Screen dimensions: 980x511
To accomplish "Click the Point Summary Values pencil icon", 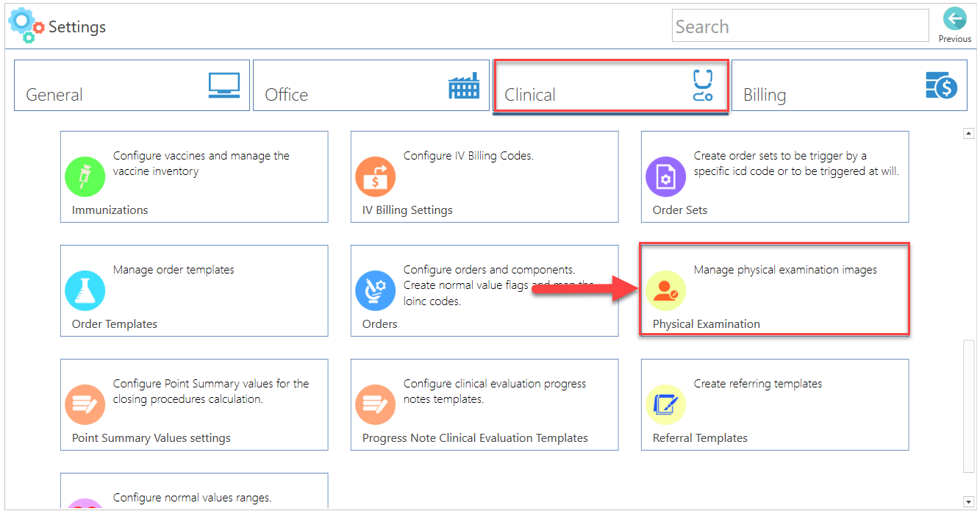I will tap(85, 404).
